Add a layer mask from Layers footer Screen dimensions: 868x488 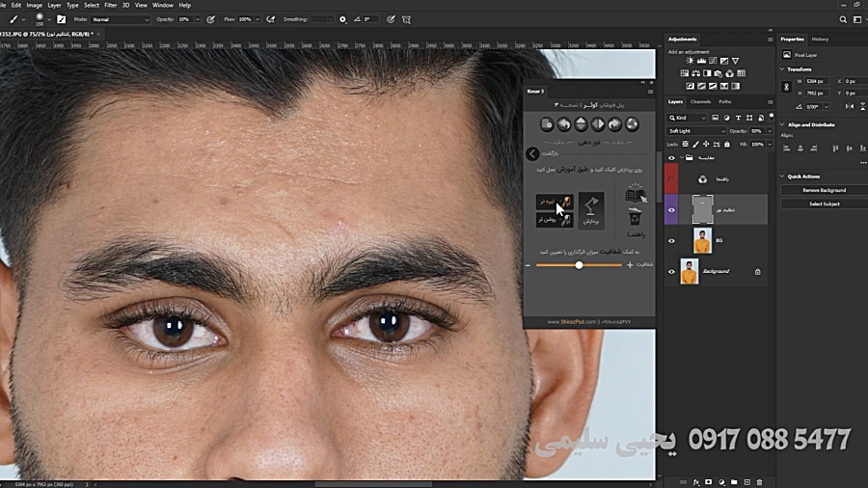pyautogui.click(x=709, y=482)
